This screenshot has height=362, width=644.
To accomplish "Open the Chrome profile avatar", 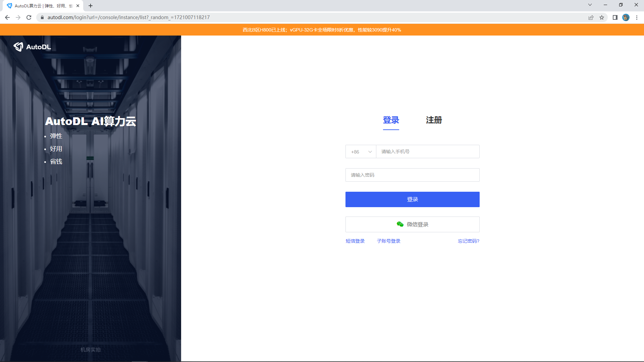I will pyautogui.click(x=626, y=17).
